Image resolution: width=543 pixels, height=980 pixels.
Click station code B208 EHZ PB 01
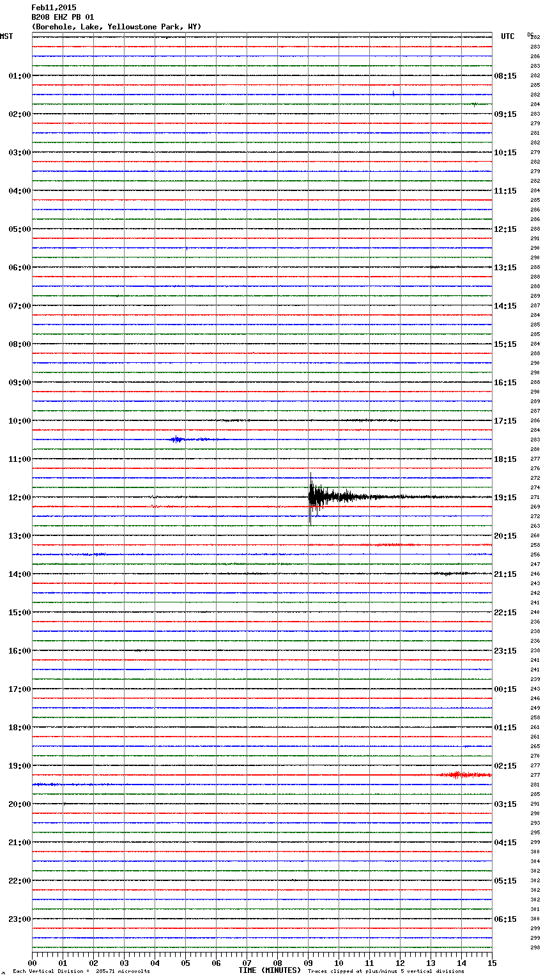(63, 17)
